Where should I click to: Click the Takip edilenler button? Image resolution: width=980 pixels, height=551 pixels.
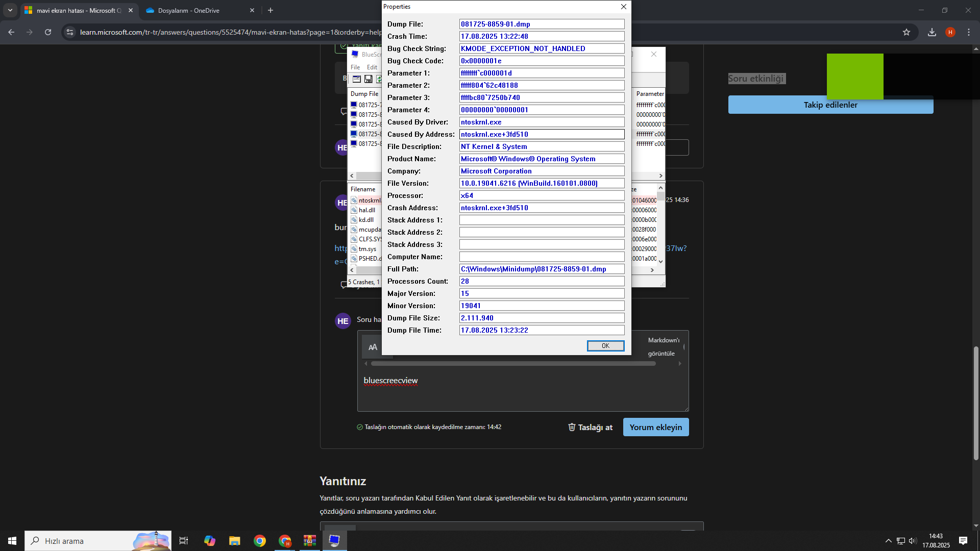(x=830, y=105)
